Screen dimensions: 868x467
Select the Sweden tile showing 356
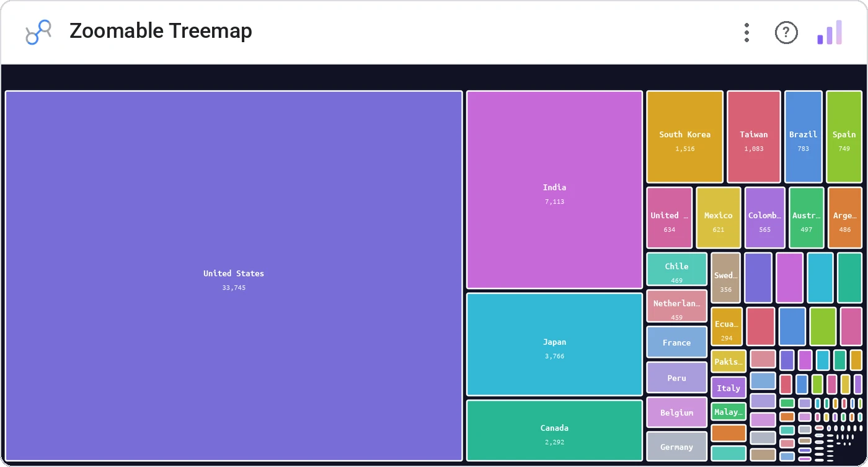[726, 278]
